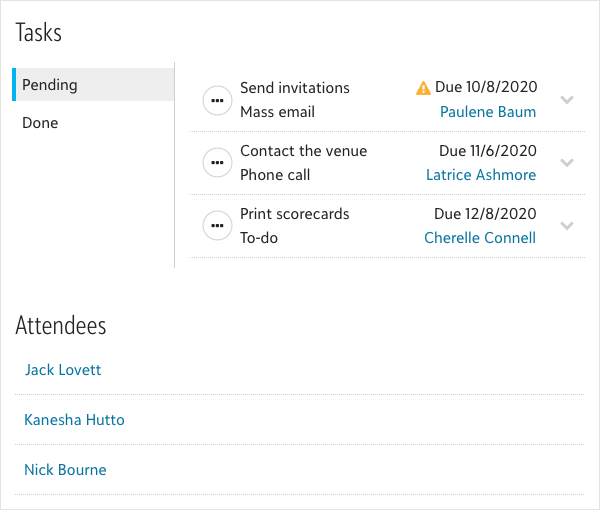The width and height of the screenshot is (600, 510).
Task: Open Paulene Baum's profile link
Action: [488, 112]
